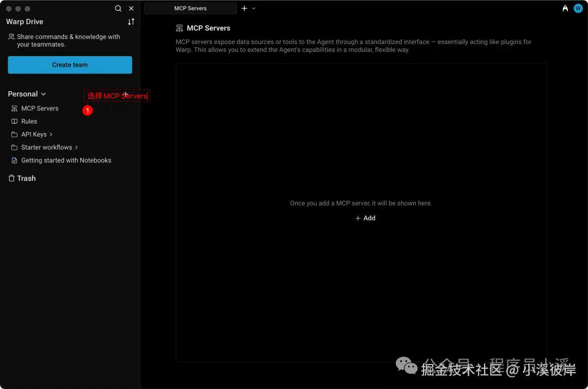The image size is (588, 389).
Task: Click the Personal section label
Action: coord(23,94)
